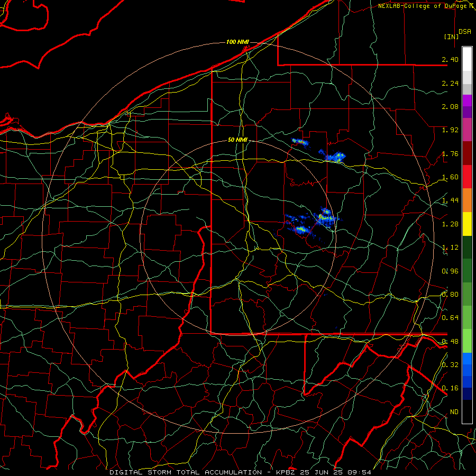Click the 'DSA' product label
Screen dimensions: 476x476
(x=465, y=31)
